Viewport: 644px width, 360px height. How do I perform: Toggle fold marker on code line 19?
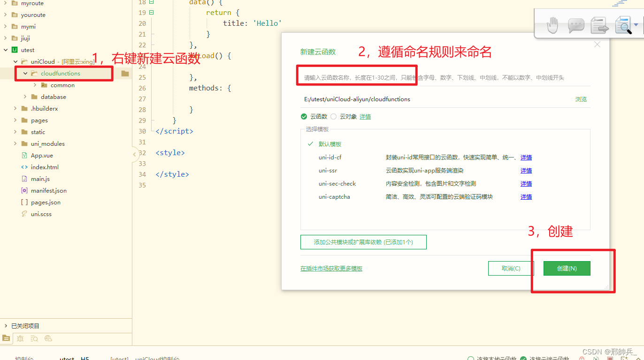click(151, 13)
